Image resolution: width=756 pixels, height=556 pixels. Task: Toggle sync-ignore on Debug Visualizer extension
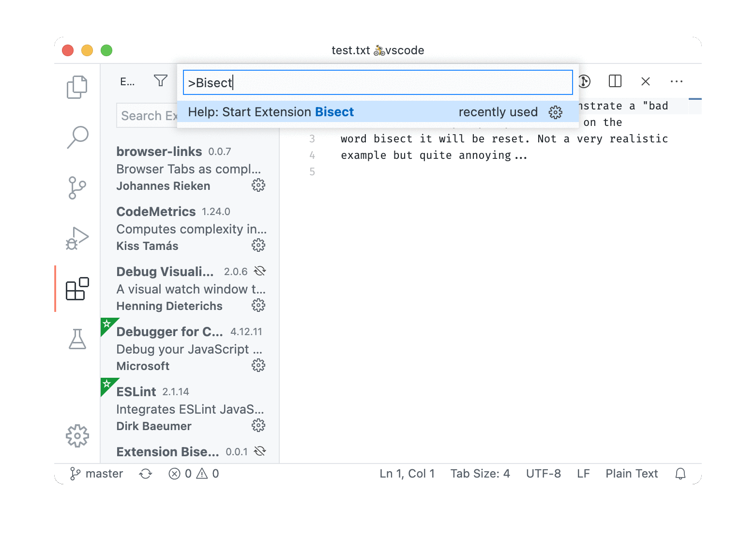pos(260,271)
